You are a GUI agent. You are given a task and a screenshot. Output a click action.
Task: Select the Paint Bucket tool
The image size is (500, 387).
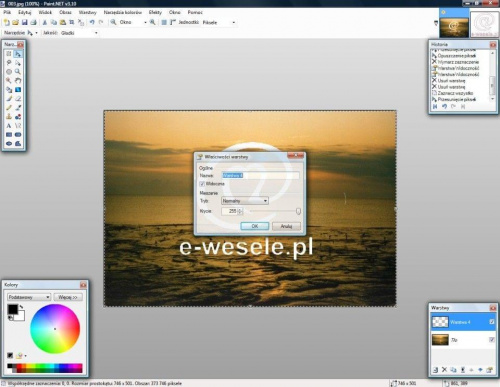click(9, 90)
